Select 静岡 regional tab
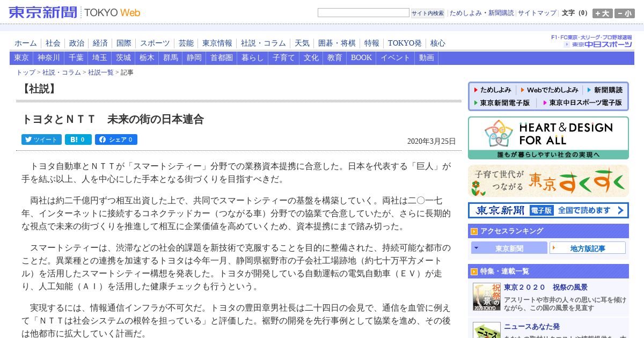The height and width of the screenshot is (338, 644). coord(194,58)
